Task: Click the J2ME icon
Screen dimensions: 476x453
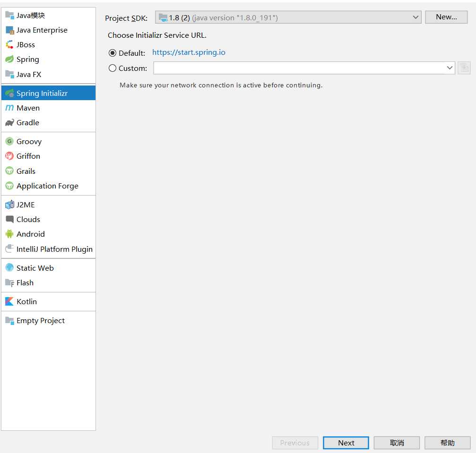Action: click(x=9, y=205)
